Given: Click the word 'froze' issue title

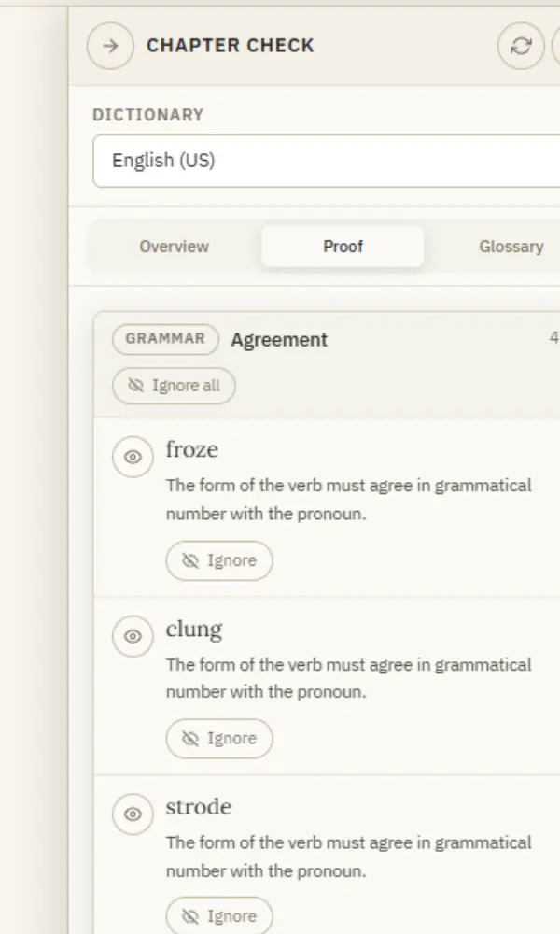Looking at the screenshot, I should tap(191, 449).
